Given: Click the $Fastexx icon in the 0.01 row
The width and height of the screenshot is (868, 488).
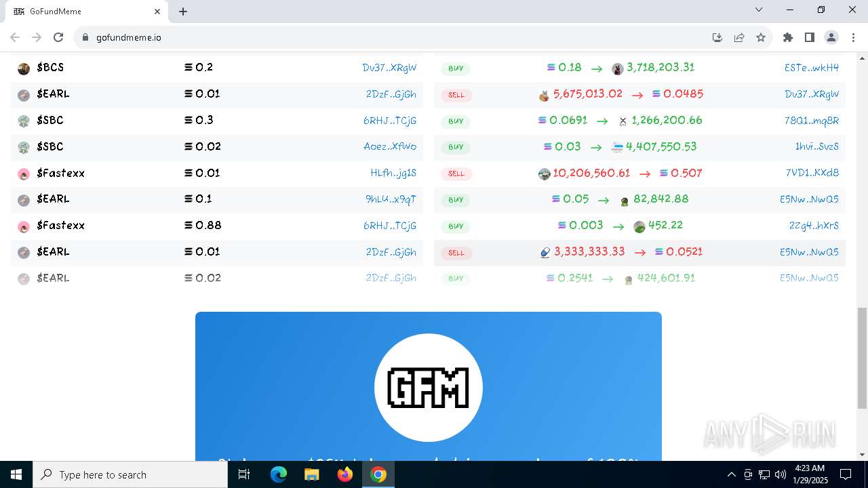Looking at the screenshot, I should point(24,174).
